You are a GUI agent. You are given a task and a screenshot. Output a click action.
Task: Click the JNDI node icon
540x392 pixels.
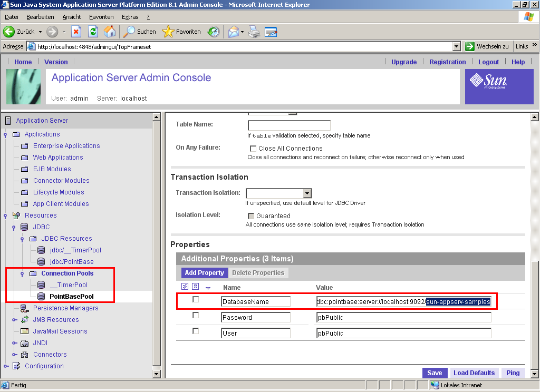coord(24,343)
